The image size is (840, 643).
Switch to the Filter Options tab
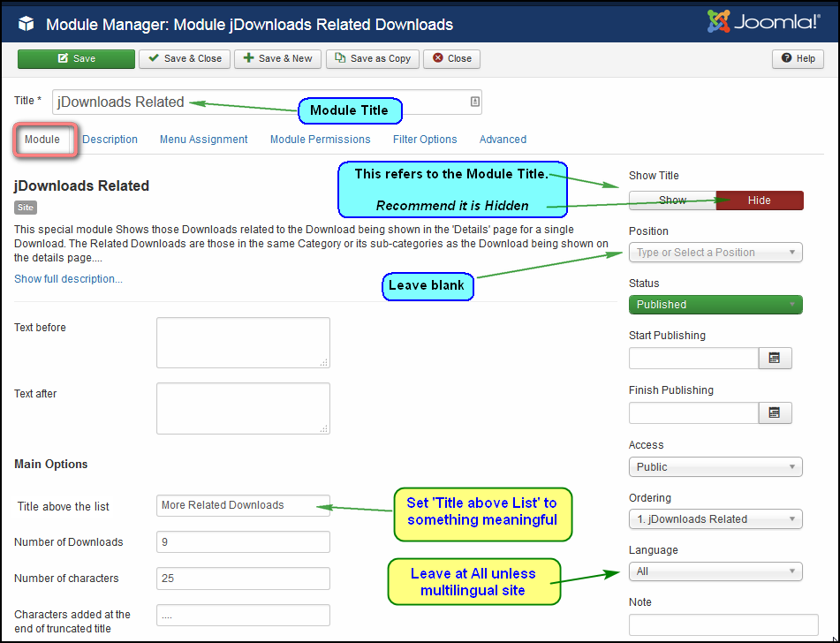coord(425,140)
